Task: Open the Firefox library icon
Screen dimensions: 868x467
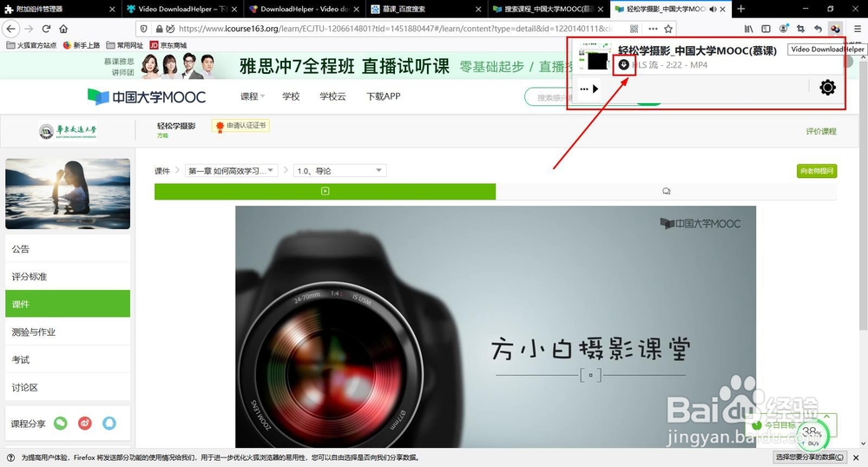Action: (x=748, y=29)
